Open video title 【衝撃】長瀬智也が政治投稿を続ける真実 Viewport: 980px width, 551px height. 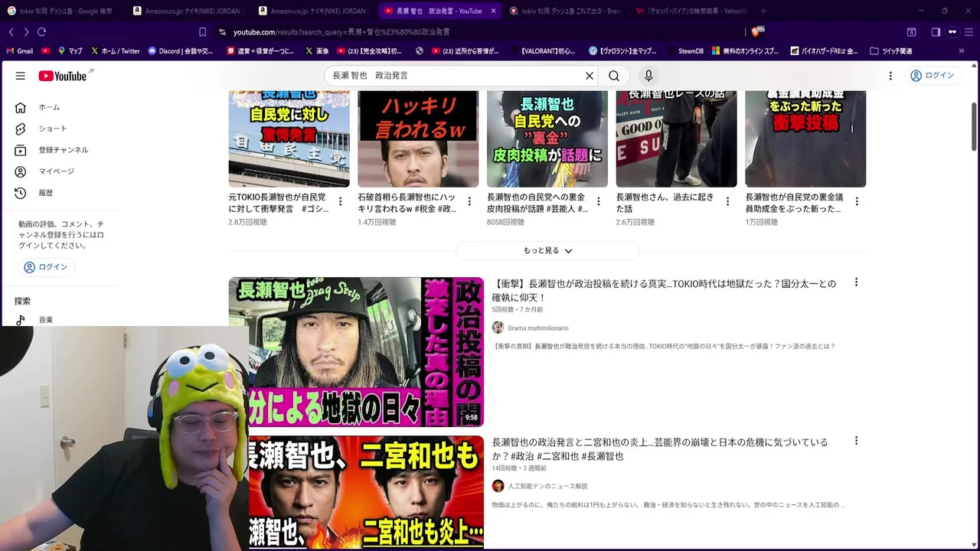click(x=664, y=290)
